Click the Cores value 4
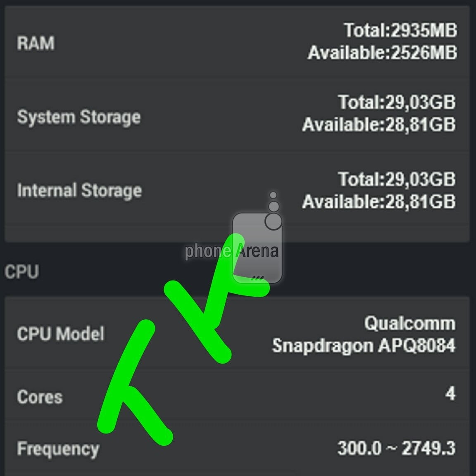Screen dimensions: 476x476 coord(450,393)
